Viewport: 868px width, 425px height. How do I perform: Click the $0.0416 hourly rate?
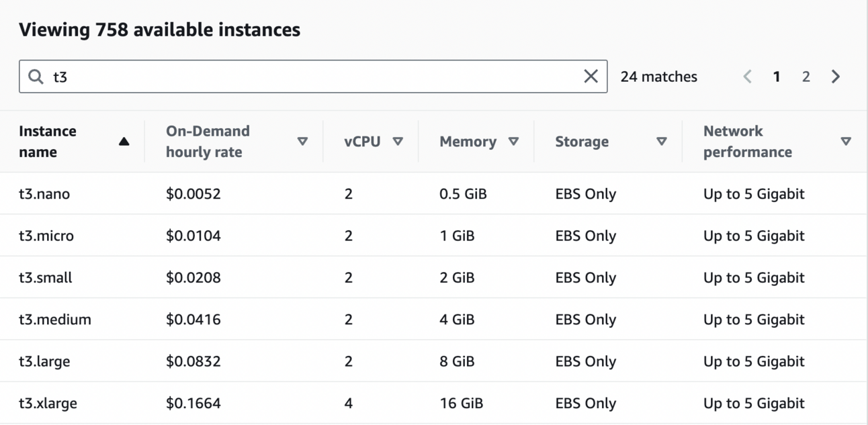[193, 320]
